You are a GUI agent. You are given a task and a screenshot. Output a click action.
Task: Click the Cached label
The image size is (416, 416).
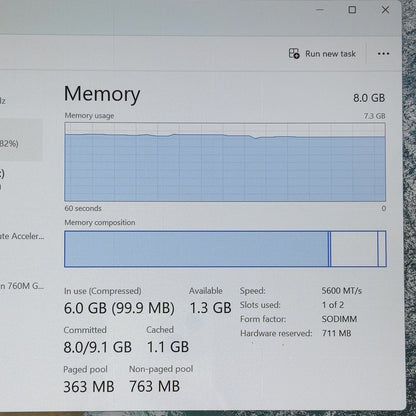coord(160,330)
